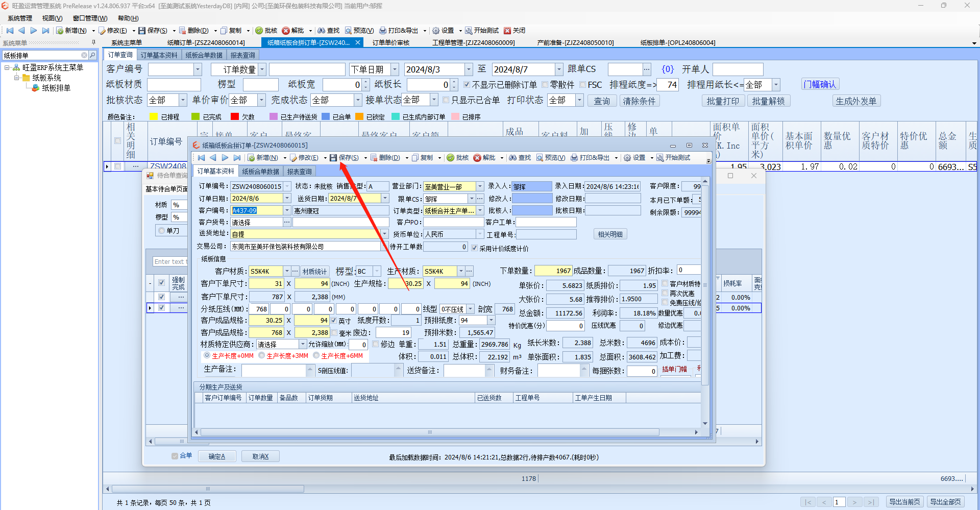The width and height of the screenshot is (980, 510).
Task: Toggle the FSC filter checkbox
Action: click(582, 85)
